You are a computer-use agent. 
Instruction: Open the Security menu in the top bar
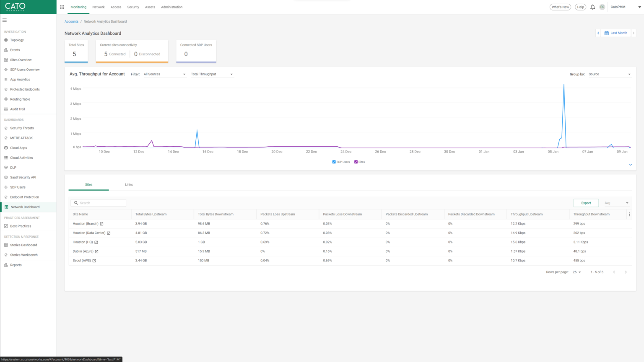(x=133, y=7)
